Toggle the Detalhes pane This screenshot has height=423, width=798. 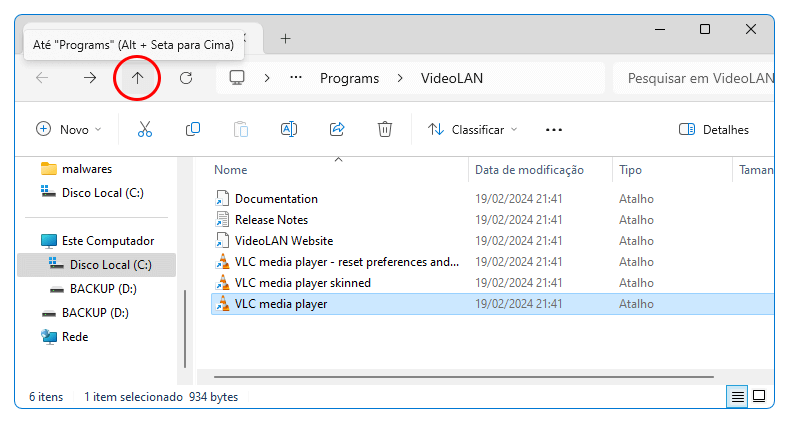[x=714, y=130]
